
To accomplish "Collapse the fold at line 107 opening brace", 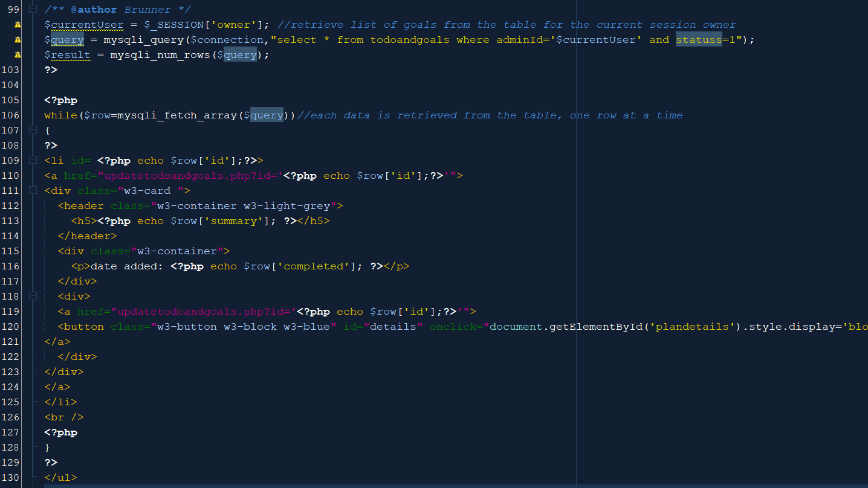I will (x=33, y=130).
